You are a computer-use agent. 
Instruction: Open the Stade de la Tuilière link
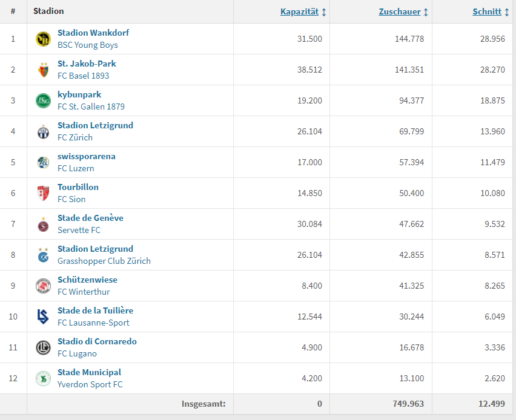click(x=96, y=311)
